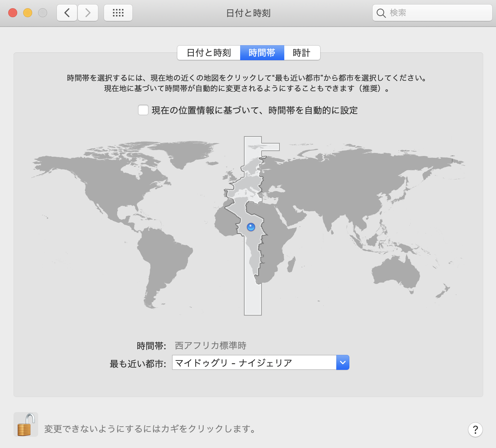Click the search magnifier icon
Viewport: 496px width, 448px height.
coord(381,13)
